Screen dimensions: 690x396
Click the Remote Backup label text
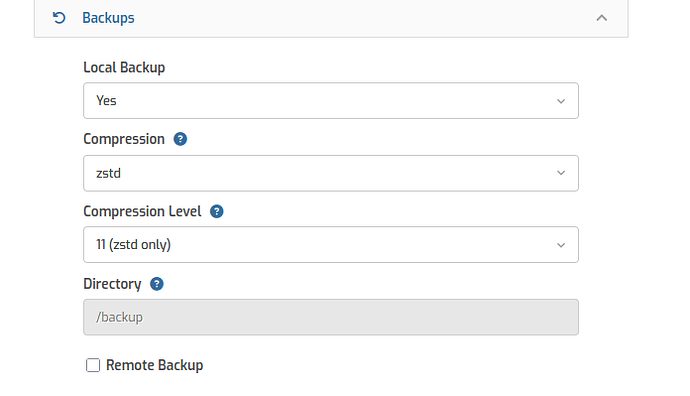pos(154,365)
